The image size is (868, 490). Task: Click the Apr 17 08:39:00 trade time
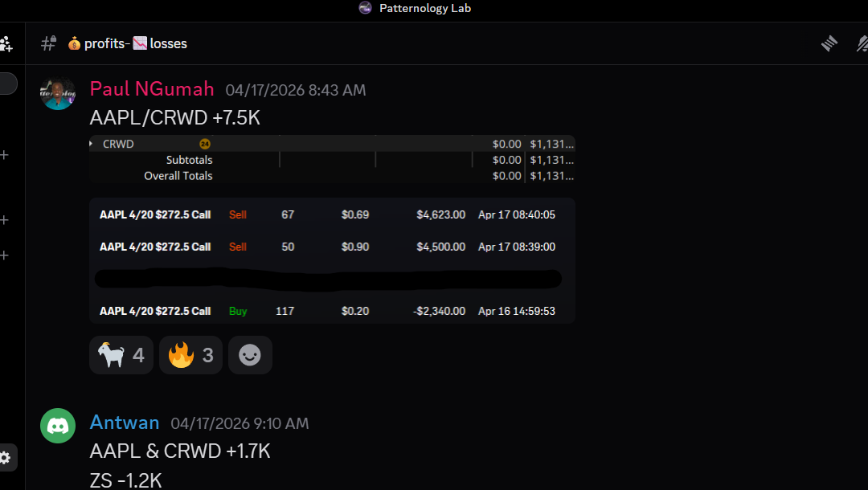517,247
